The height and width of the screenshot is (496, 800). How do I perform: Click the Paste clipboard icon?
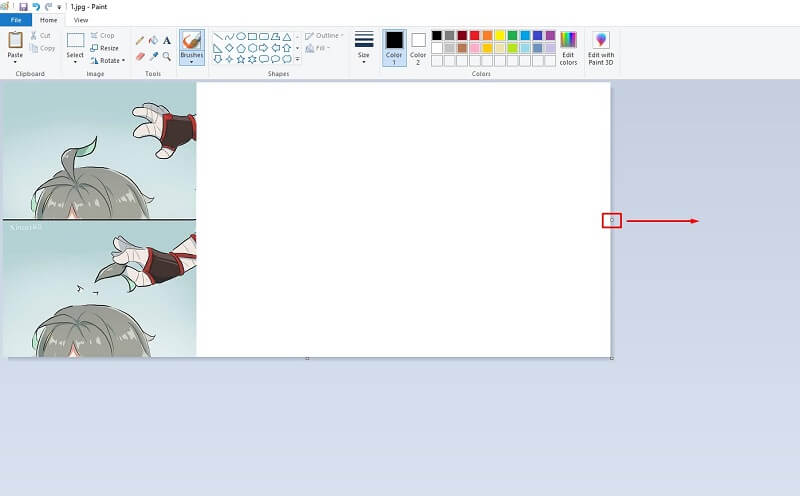tap(15, 40)
